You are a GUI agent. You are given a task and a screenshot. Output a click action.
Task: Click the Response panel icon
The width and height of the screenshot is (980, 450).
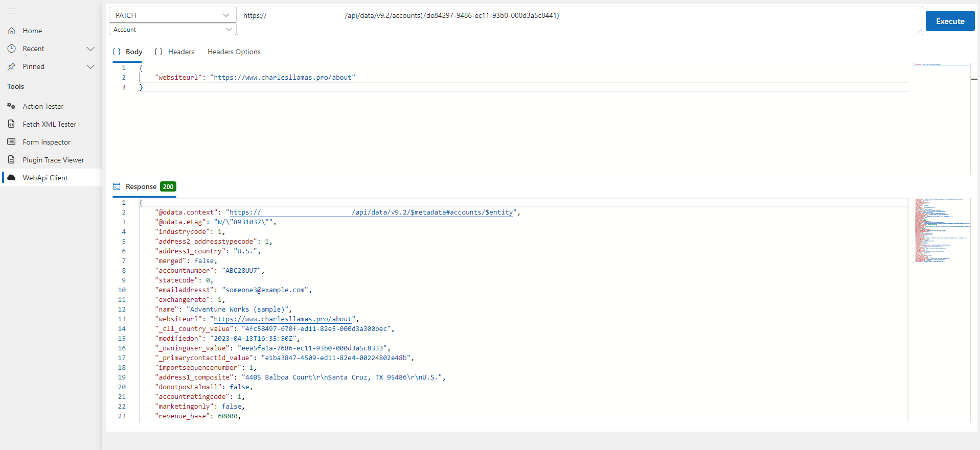click(117, 186)
